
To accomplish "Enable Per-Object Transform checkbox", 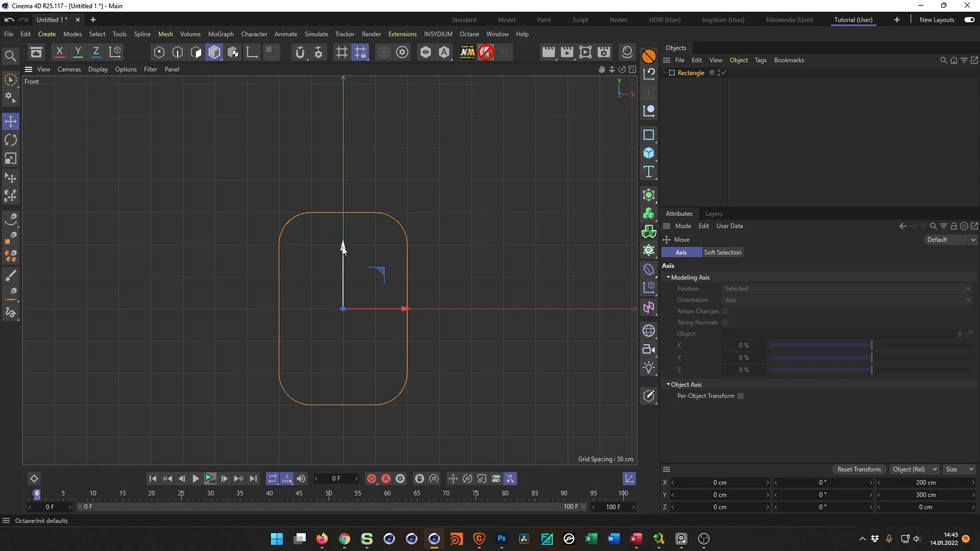I will pos(740,396).
